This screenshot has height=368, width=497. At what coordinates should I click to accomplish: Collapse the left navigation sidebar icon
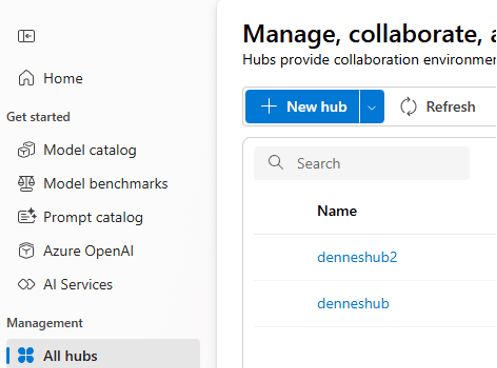tap(26, 36)
